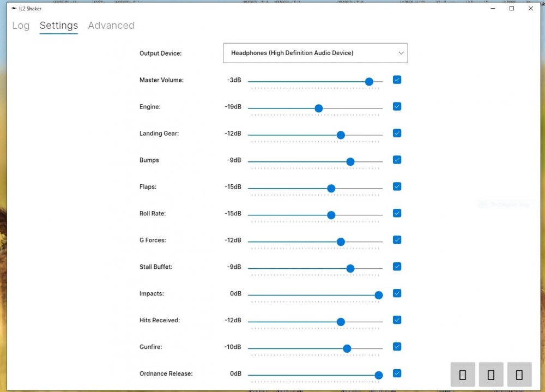Maximize the IL2 Shaker window
The height and width of the screenshot is (392, 545).
click(x=512, y=8)
